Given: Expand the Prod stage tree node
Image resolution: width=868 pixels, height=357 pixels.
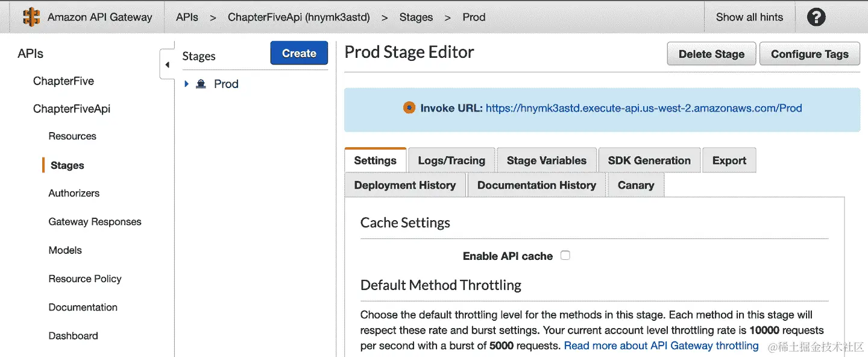Looking at the screenshot, I should coord(186,84).
